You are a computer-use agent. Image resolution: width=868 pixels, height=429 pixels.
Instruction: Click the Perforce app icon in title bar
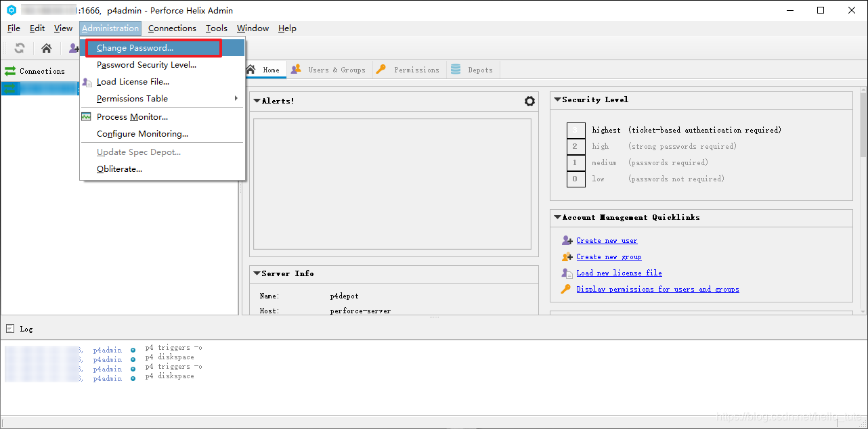tap(11, 10)
